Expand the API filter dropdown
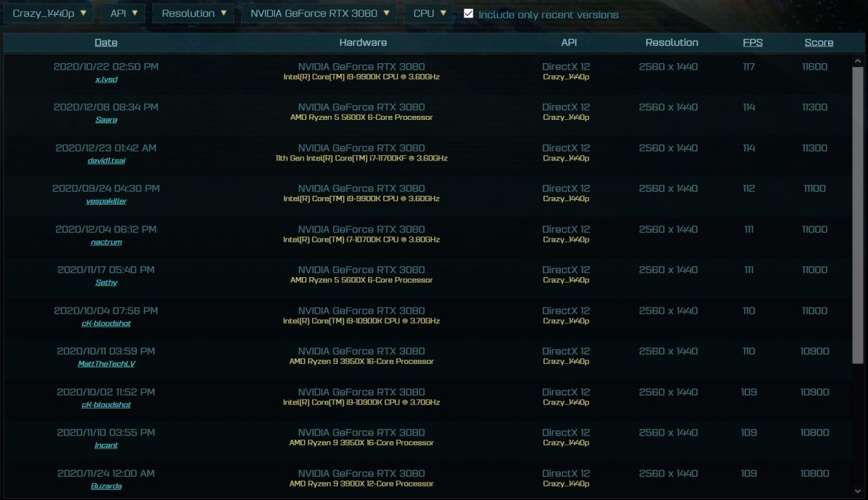 pos(123,13)
